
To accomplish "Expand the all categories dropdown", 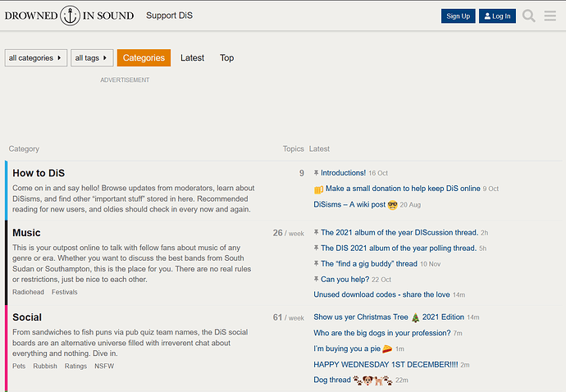I will (36, 57).
